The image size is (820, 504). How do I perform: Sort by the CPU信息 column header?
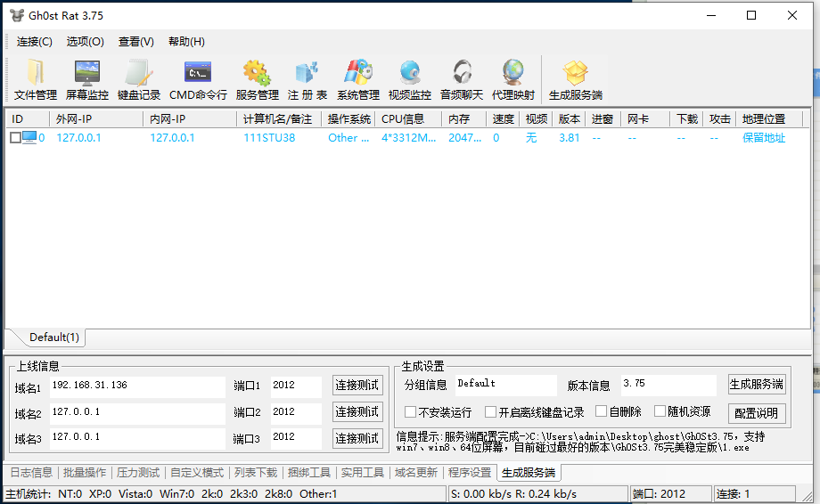pos(408,119)
